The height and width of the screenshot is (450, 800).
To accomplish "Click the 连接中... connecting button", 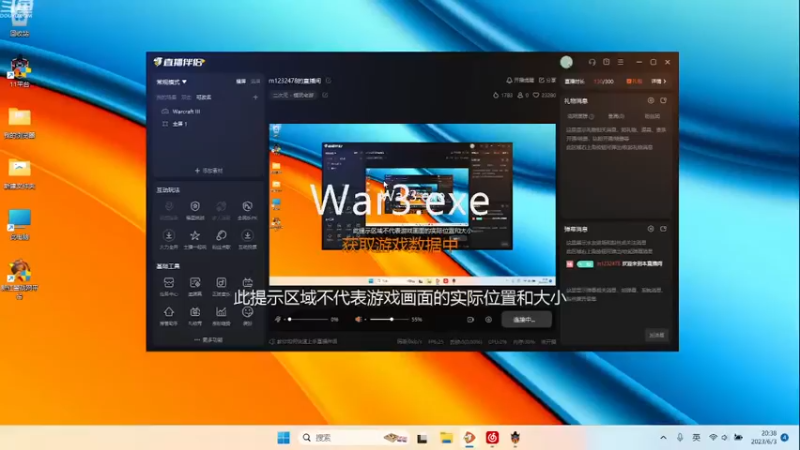I will 526,319.
